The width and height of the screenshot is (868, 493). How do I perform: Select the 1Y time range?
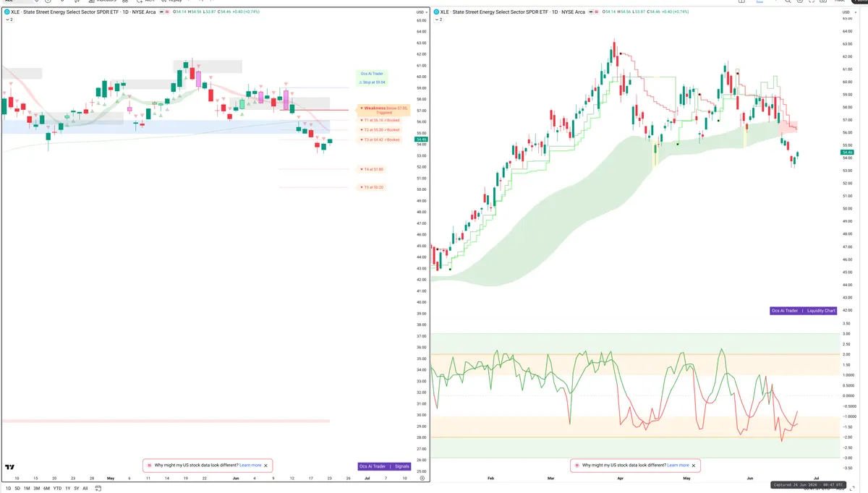point(67,488)
